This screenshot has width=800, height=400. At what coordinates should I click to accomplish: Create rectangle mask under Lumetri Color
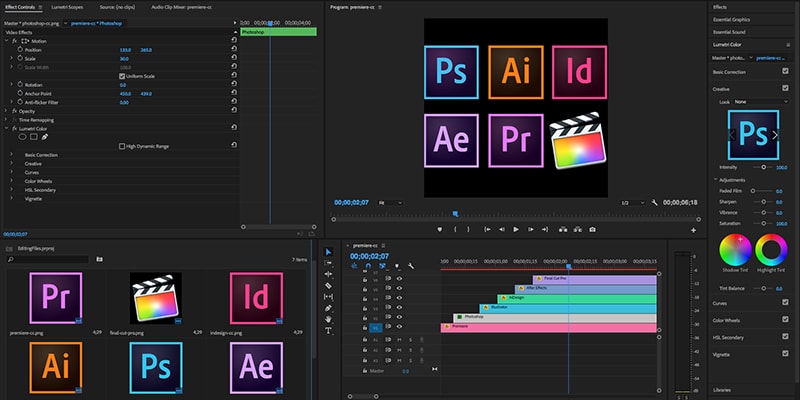(34, 137)
